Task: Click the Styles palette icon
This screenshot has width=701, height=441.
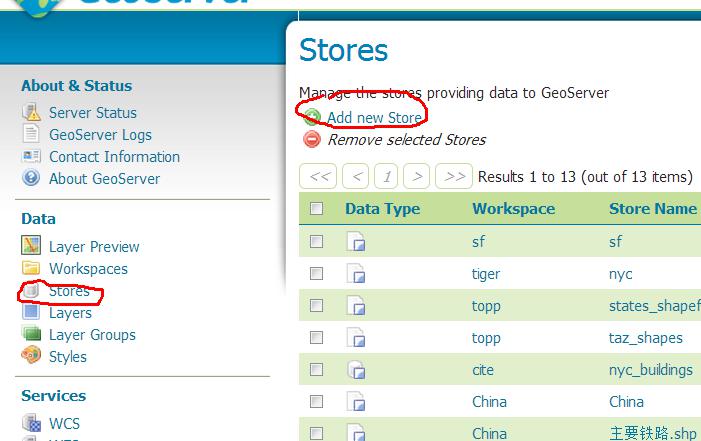Action: point(31,355)
